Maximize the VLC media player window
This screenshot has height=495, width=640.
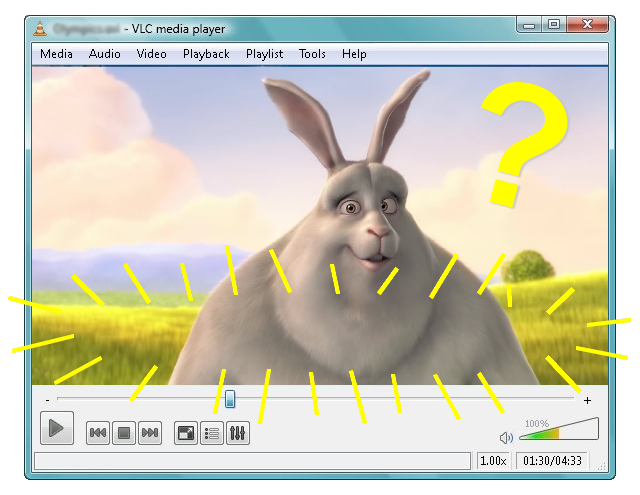coord(554,24)
